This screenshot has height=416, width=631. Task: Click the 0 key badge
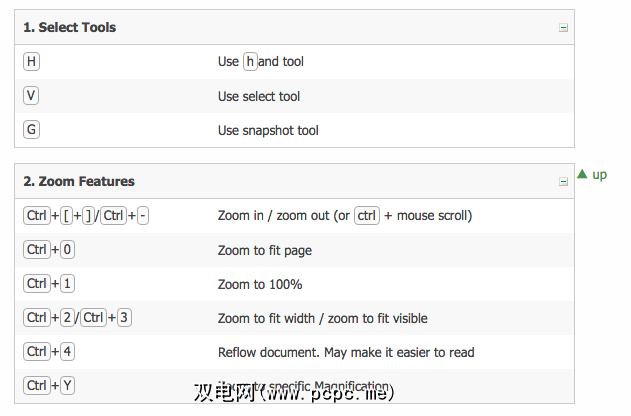coord(68,250)
